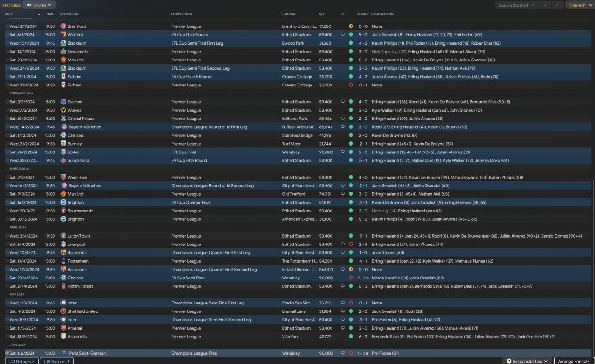Click the Stoke club badge
The width and height of the screenshot is (595, 364).
point(63,152)
